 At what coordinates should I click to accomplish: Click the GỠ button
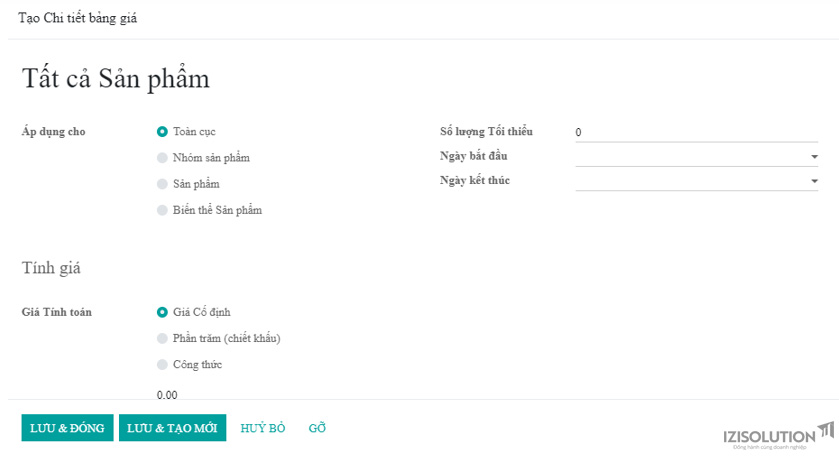click(x=317, y=428)
